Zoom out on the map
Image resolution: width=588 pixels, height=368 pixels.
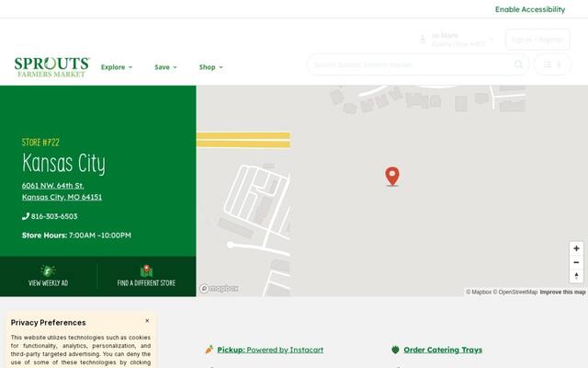pos(576,262)
